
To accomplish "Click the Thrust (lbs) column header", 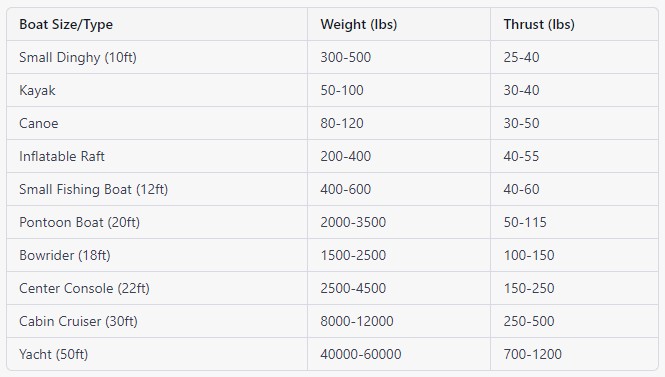I will (x=539, y=25).
